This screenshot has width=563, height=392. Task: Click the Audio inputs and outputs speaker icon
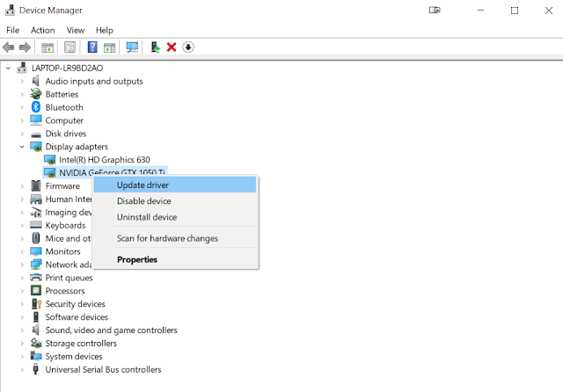pos(35,81)
